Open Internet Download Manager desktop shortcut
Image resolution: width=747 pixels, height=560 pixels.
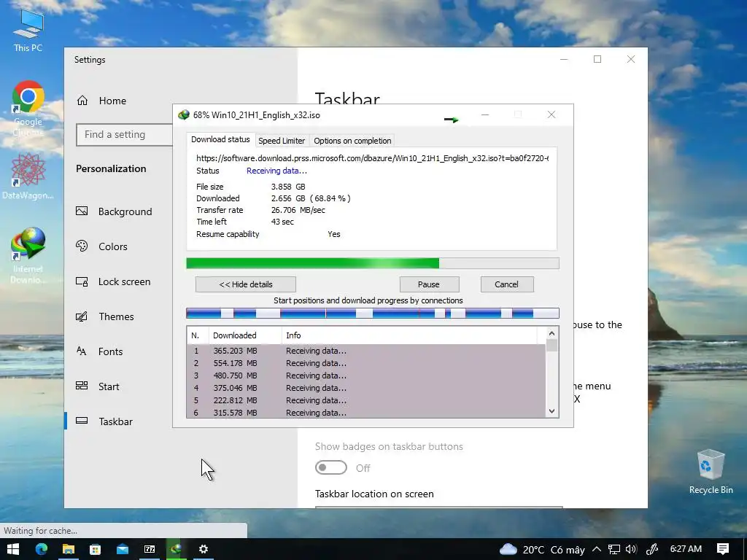coord(28,256)
